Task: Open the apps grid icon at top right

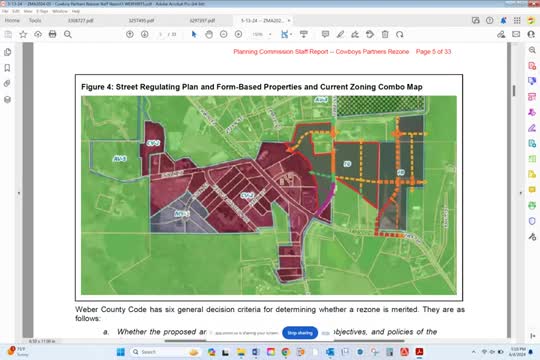Action: pyautogui.click(x=517, y=20)
